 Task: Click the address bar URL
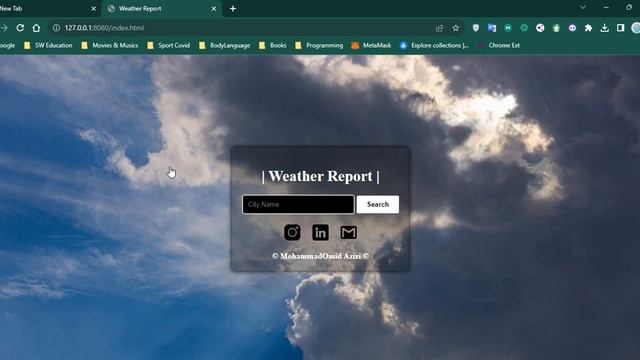tap(104, 28)
